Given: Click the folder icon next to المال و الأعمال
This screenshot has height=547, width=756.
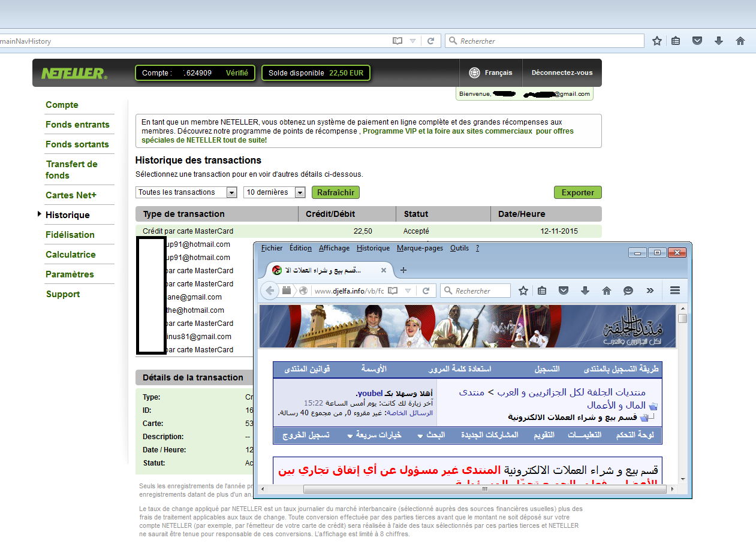Looking at the screenshot, I should (653, 406).
